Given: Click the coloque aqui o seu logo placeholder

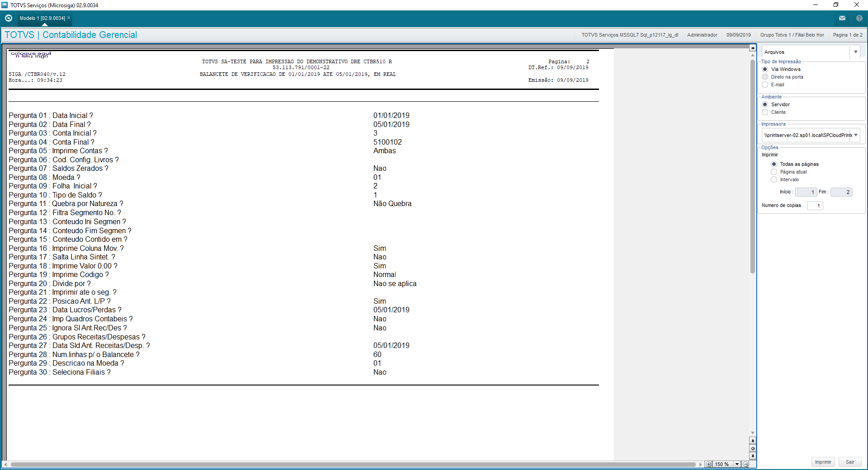Looking at the screenshot, I should pos(31,55).
